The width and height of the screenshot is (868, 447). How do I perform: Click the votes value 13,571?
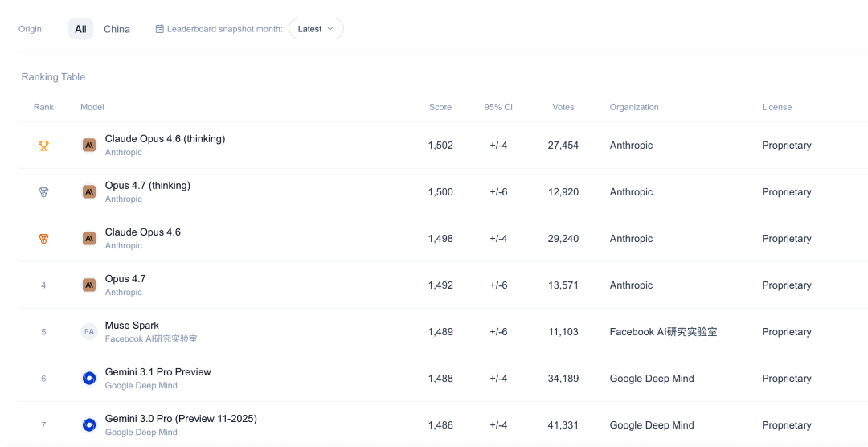click(x=563, y=285)
